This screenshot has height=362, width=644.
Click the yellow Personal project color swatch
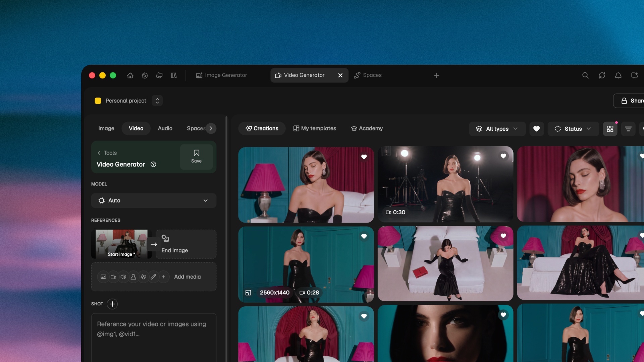pos(98,101)
